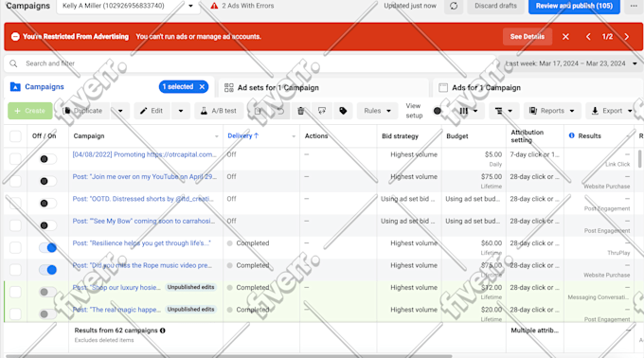Screen dimensions: 644x358
Task: Open the Campaign column header menu arrow
Action: click(x=217, y=136)
